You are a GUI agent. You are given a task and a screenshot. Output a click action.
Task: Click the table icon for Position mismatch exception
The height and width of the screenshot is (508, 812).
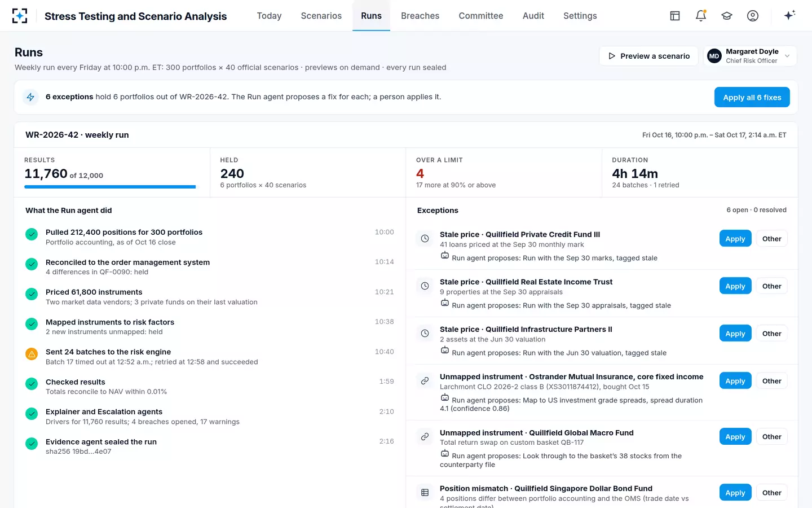pos(425,493)
